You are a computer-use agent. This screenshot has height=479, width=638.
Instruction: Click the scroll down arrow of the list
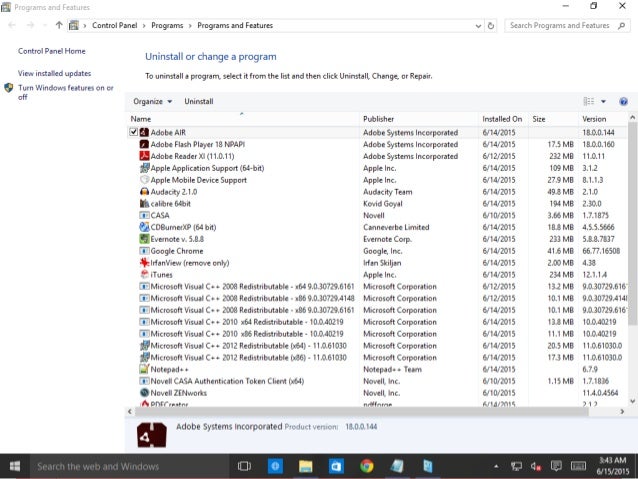coord(632,400)
